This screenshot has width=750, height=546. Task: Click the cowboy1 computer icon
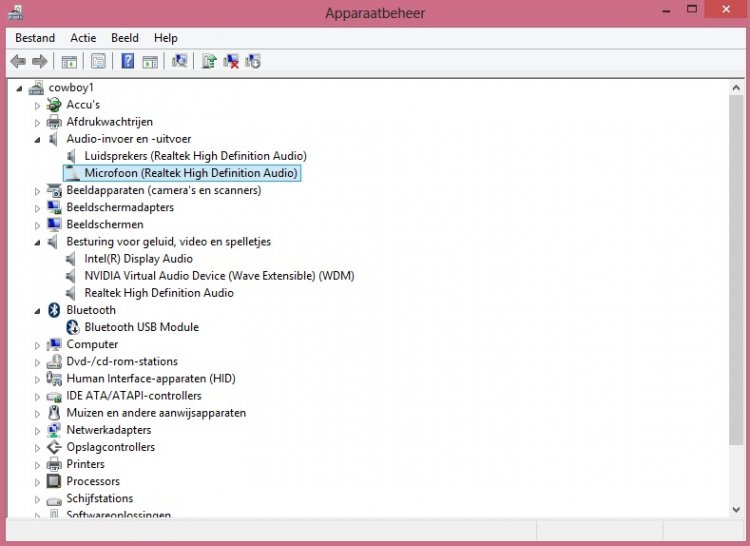point(36,87)
